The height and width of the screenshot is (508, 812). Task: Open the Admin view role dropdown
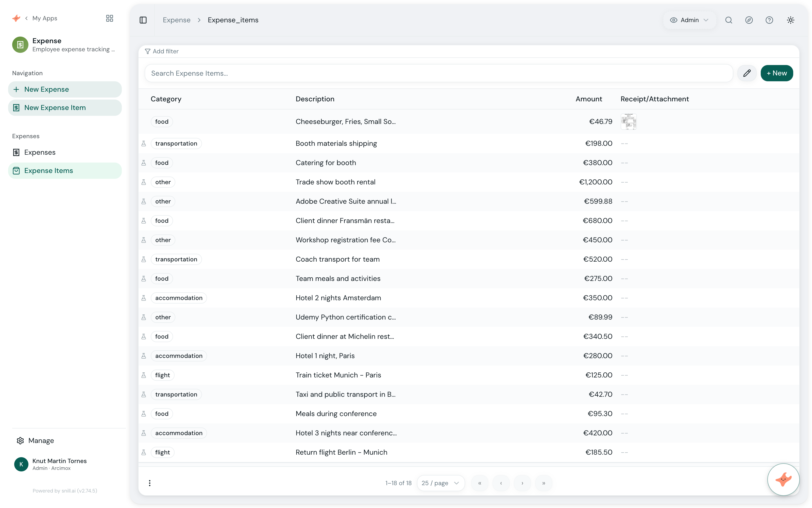(x=689, y=20)
